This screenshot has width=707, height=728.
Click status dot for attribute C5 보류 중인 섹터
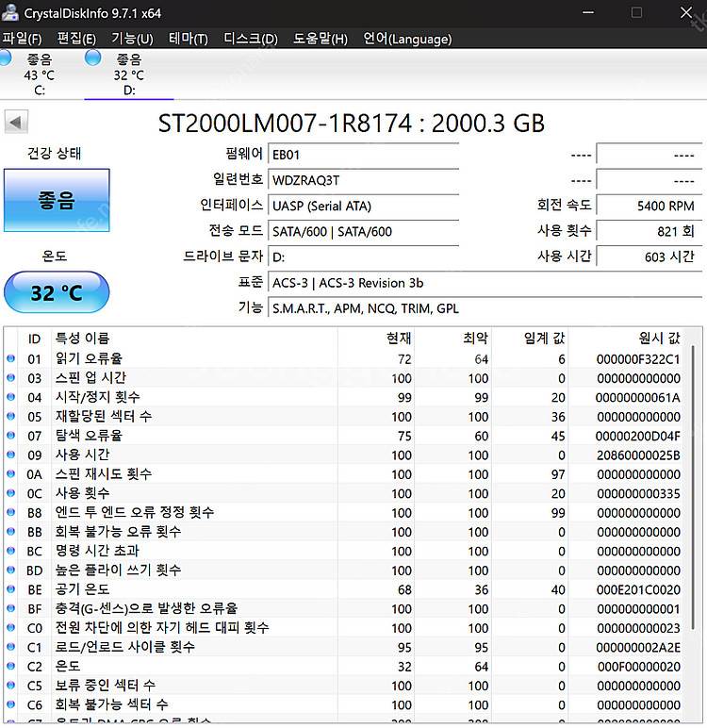[x=10, y=686]
